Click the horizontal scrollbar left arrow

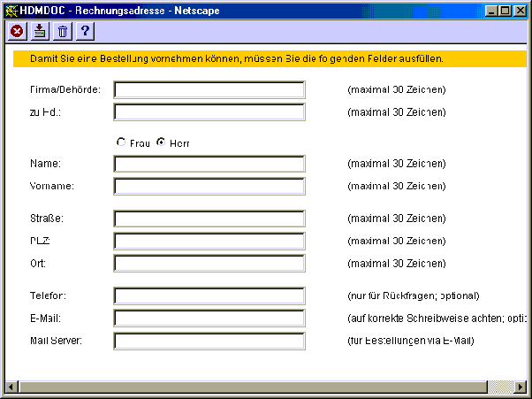coord(11,387)
